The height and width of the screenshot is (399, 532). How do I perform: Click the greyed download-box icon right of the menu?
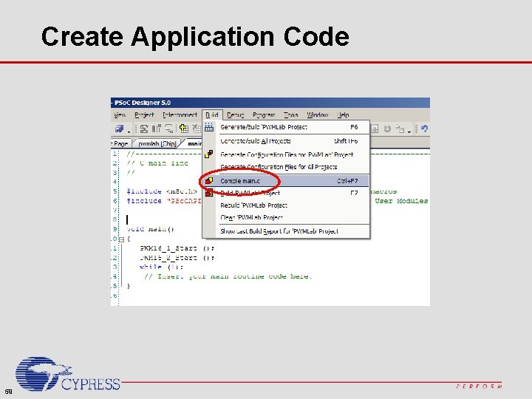click(x=375, y=129)
